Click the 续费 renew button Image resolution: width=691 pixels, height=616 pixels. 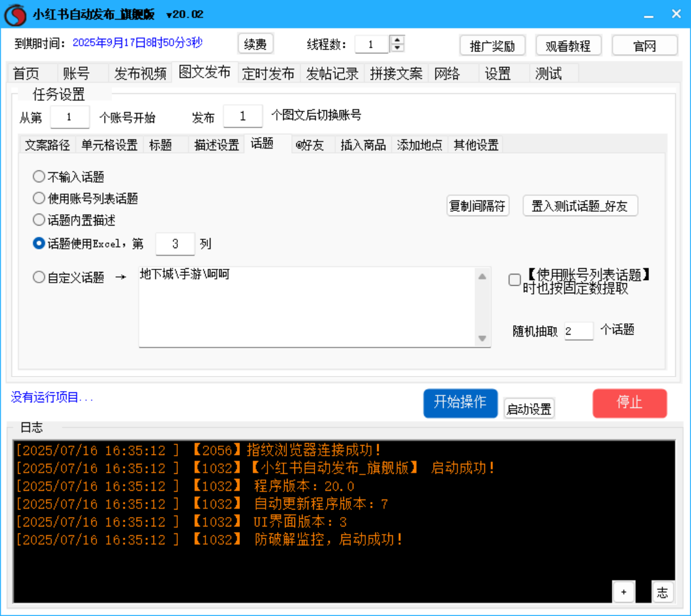pos(255,44)
